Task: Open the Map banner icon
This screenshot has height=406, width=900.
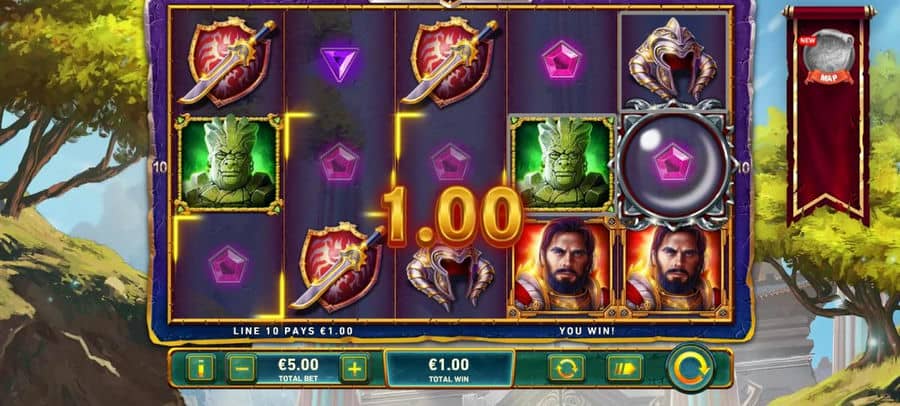Action: tap(828, 57)
